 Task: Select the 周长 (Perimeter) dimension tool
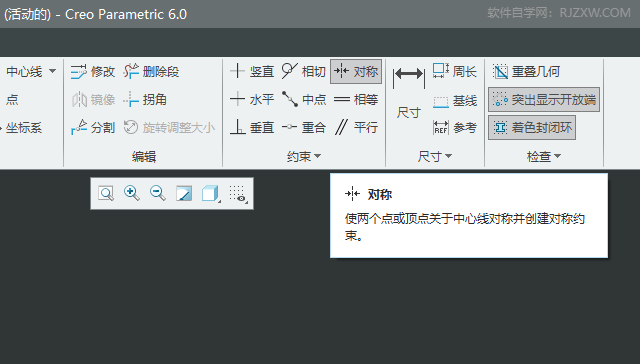point(454,71)
